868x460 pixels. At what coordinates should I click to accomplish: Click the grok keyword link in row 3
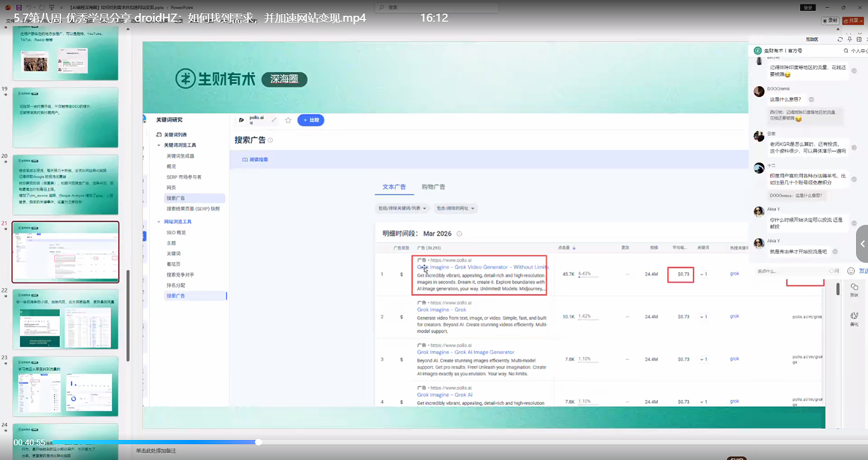734,359
